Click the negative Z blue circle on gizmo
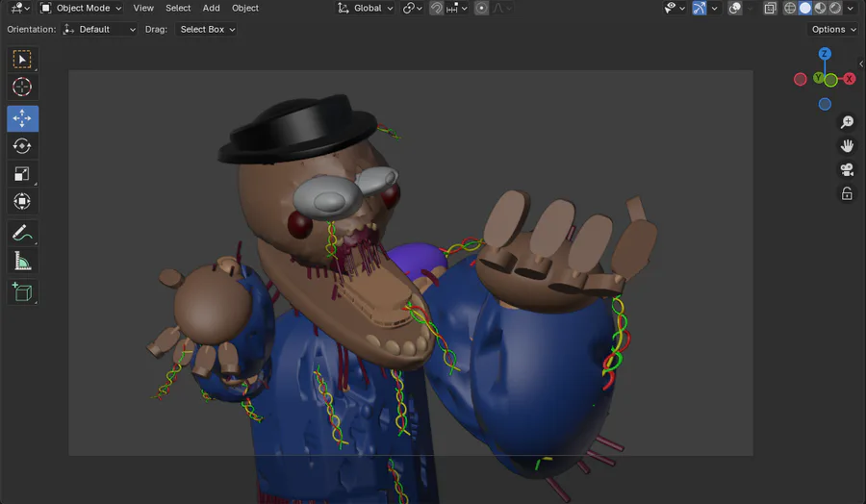 (825, 104)
